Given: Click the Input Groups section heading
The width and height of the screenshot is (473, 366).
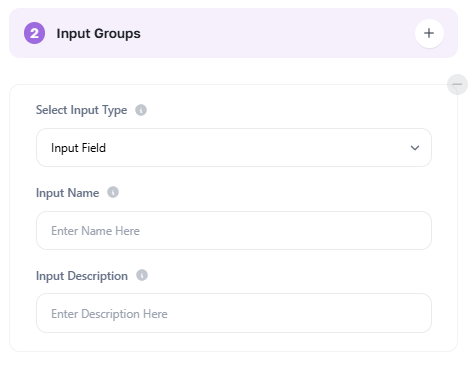Looking at the screenshot, I should (x=98, y=33).
